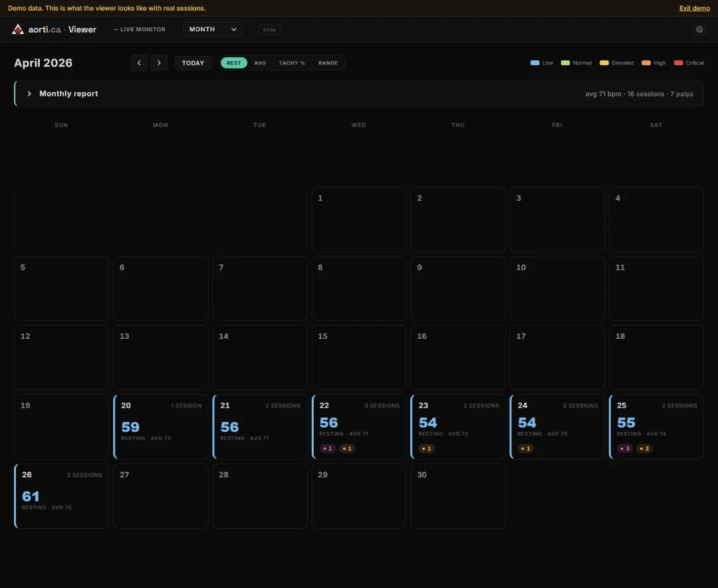This screenshot has height=588, width=718.
Task: Switch the metric to TACHY %
Action: click(292, 62)
